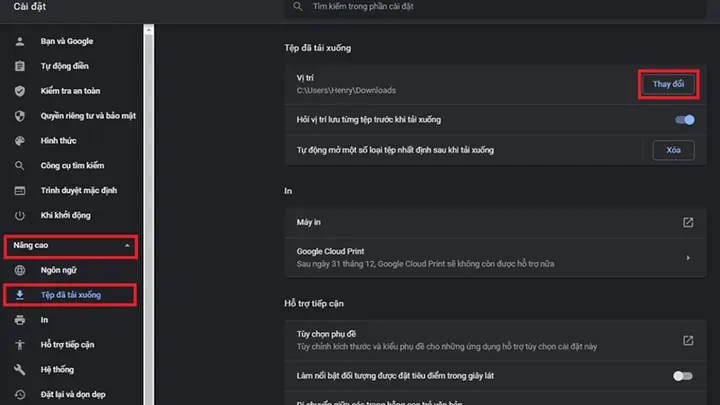Click the shield icon for Kiểm tra an toàn
This screenshot has height=405, width=720.
[19, 91]
